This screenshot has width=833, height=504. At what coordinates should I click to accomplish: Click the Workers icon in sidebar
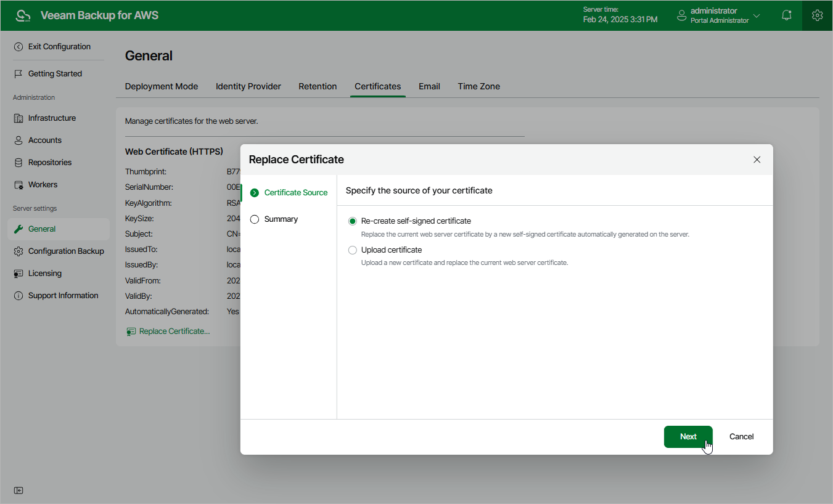pyautogui.click(x=18, y=185)
